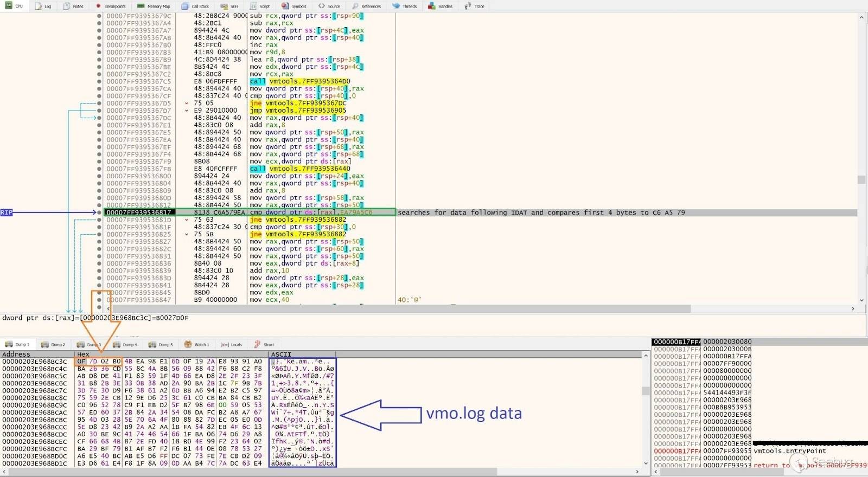The width and height of the screenshot is (868, 477).
Task: Click disassembly scrollbar down arrow
Action: (x=861, y=300)
